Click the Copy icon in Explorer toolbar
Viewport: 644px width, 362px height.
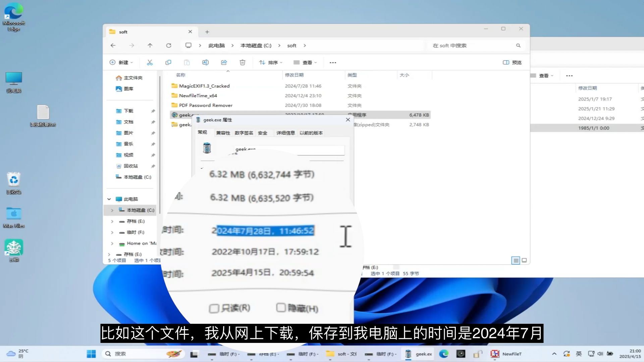tap(168, 62)
